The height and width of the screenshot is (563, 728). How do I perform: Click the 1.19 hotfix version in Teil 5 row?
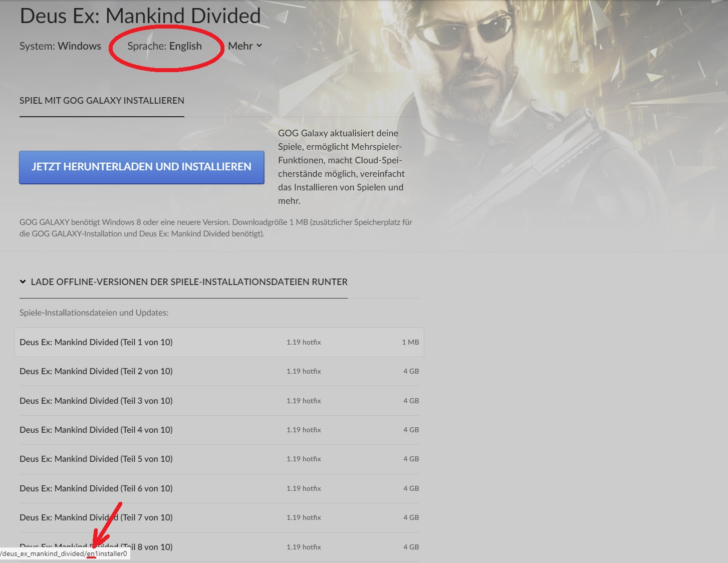(x=304, y=459)
